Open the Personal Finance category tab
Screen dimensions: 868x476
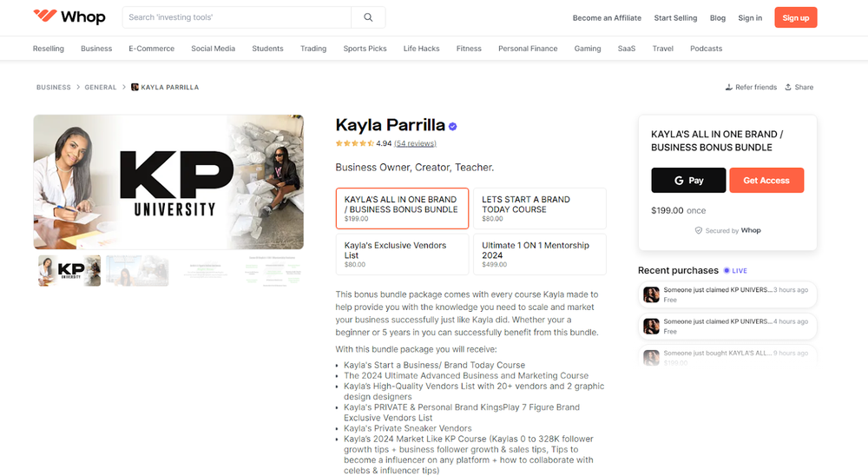point(528,49)
